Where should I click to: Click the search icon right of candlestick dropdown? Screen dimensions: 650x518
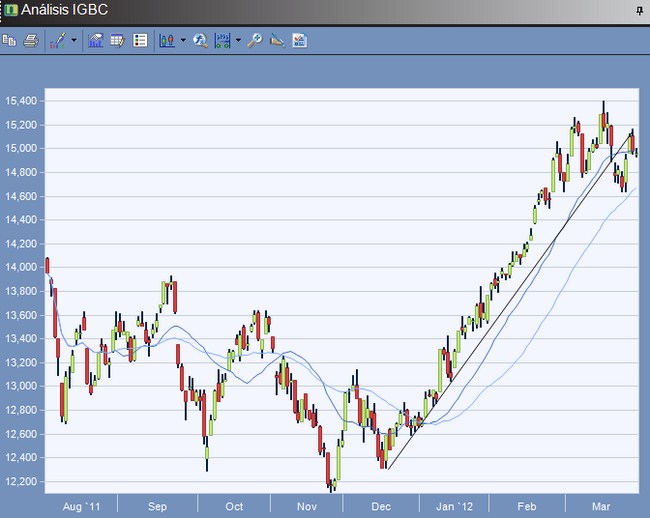click(200, 41)
